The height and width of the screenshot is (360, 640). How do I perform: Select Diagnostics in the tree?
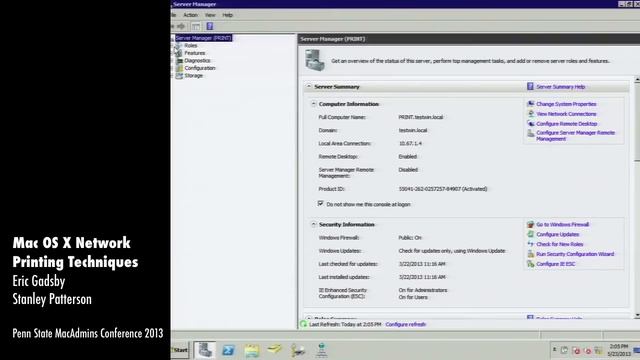(197, 60)
